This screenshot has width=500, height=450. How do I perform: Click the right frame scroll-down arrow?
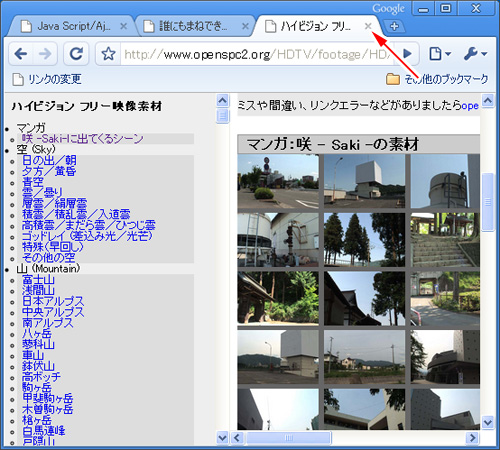488,423
